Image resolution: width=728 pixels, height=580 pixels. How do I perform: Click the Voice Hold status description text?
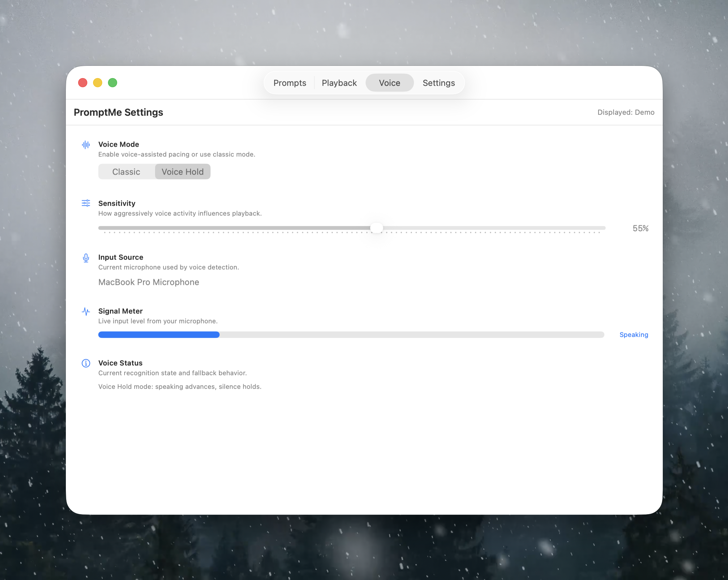click(x=180, y=387)
